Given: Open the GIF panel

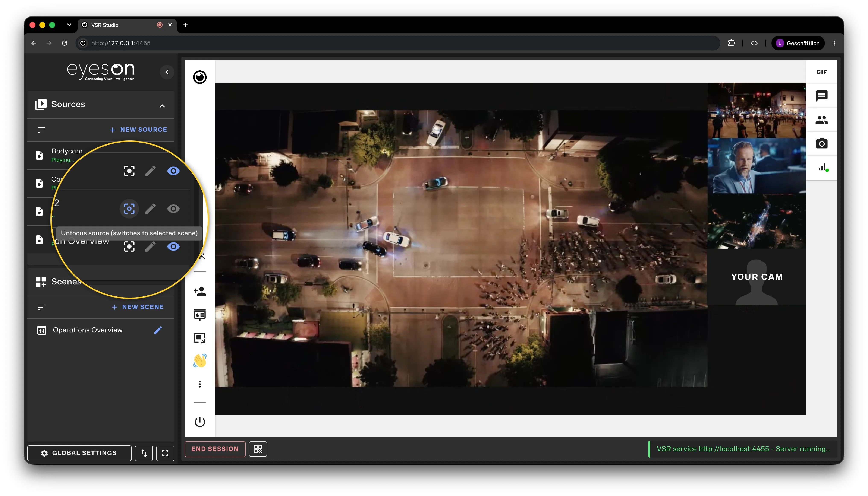Looking at the screenshot, I should point(822,72).
